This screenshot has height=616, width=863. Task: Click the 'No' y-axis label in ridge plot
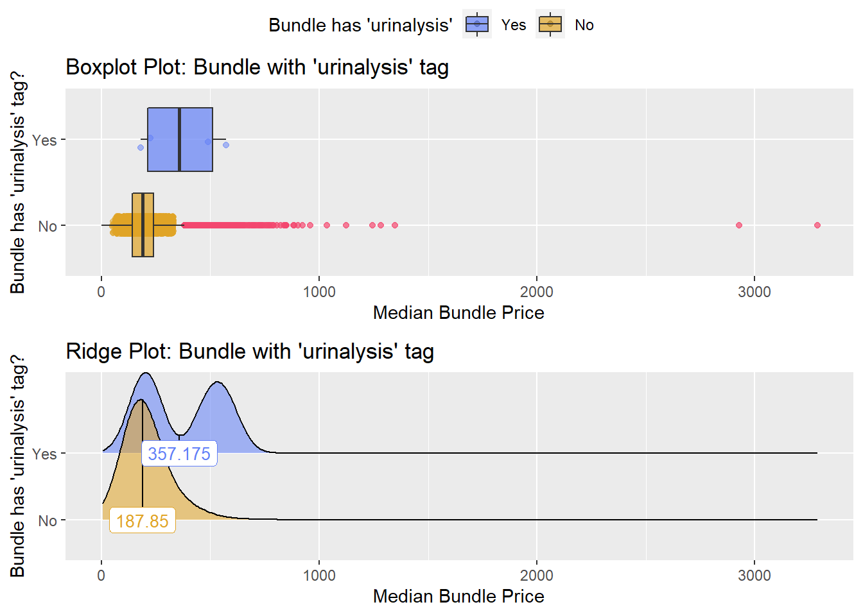point(48,520)
